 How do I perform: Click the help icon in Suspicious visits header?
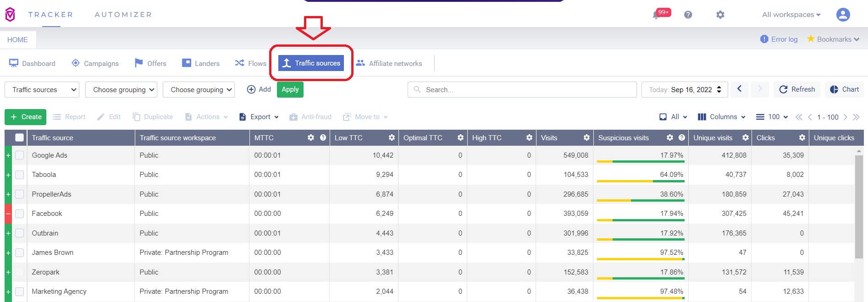682,137
